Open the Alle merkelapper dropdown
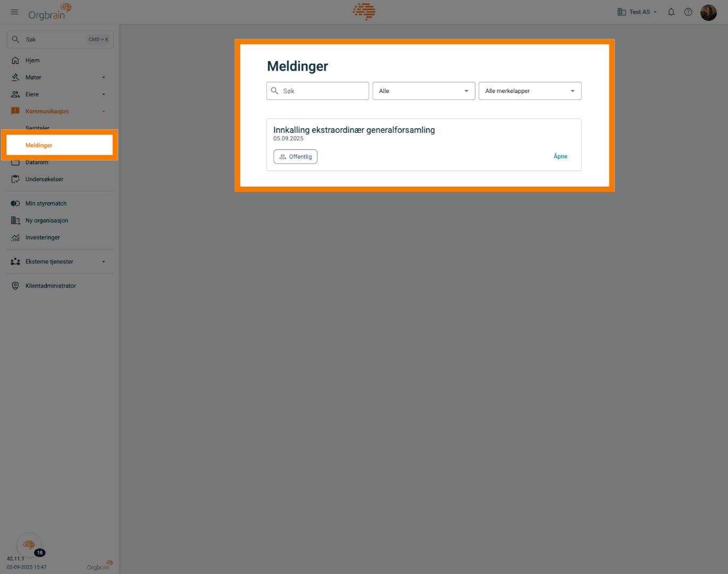The image size is (728, 574). point(530,91)
